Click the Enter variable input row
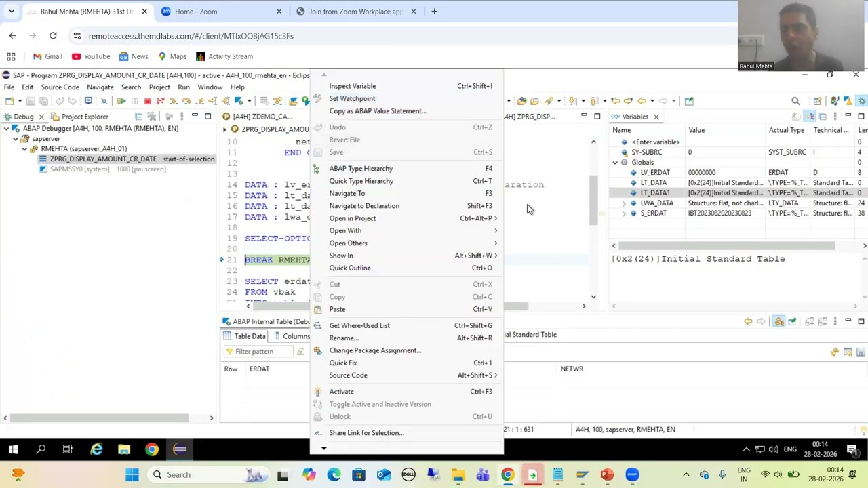 [739, 142]
